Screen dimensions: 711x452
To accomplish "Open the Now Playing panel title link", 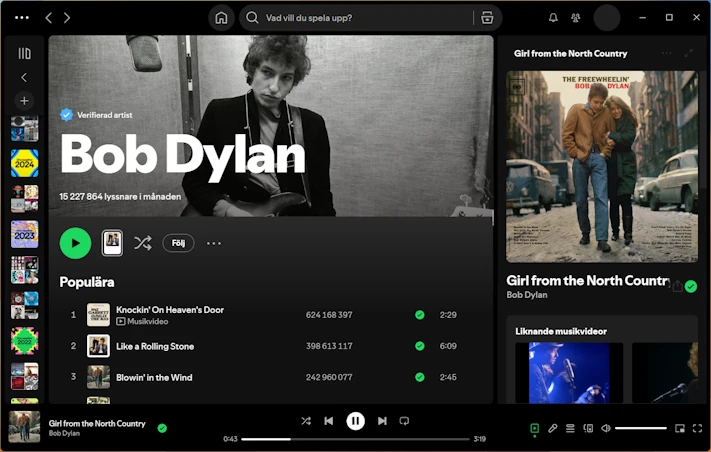I will pyautogui.click(x=570, y=53).
